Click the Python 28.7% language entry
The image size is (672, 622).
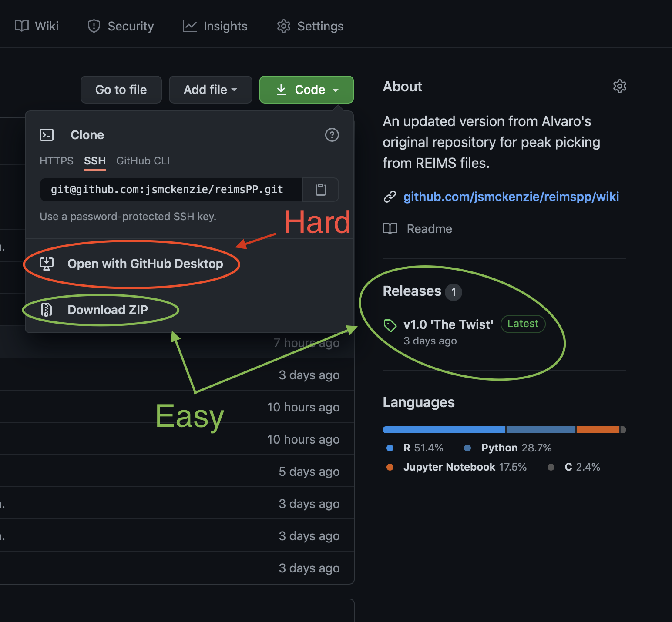(x=508, y=448)
